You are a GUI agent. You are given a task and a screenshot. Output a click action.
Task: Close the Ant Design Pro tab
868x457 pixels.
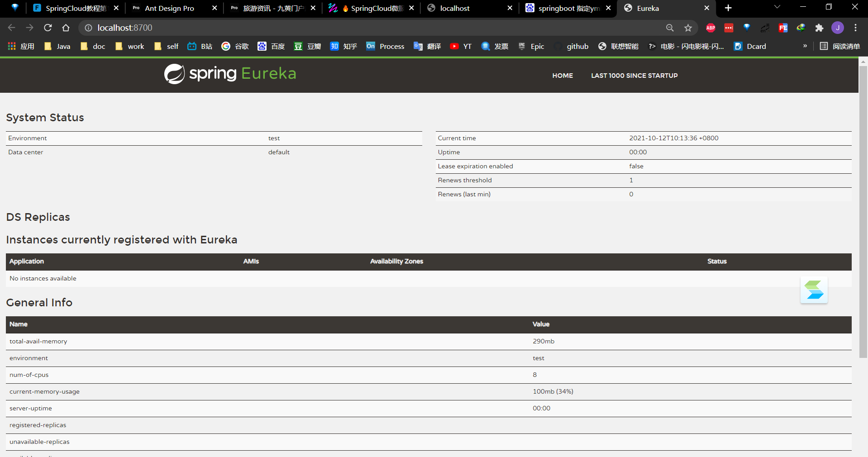coord(215,8)
